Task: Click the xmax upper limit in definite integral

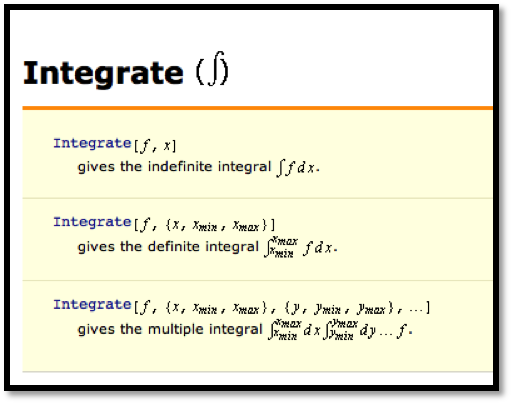Action: (x=285, y=240)
